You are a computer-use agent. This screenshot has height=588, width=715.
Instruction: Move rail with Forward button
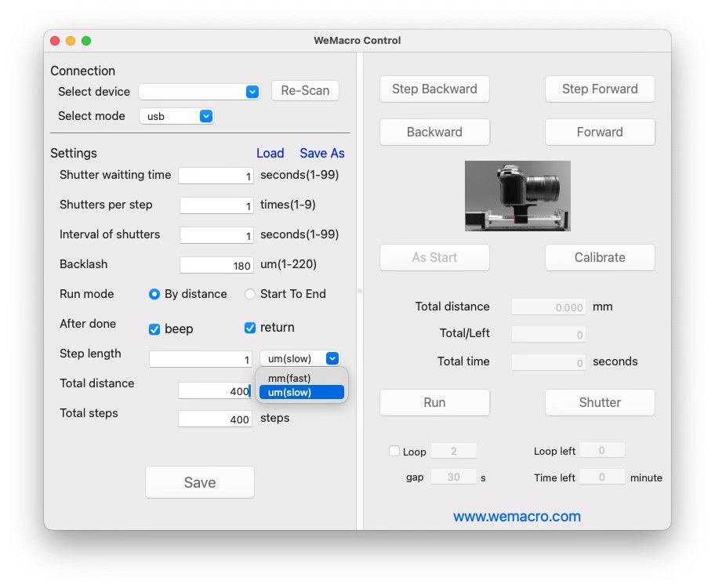600,132
